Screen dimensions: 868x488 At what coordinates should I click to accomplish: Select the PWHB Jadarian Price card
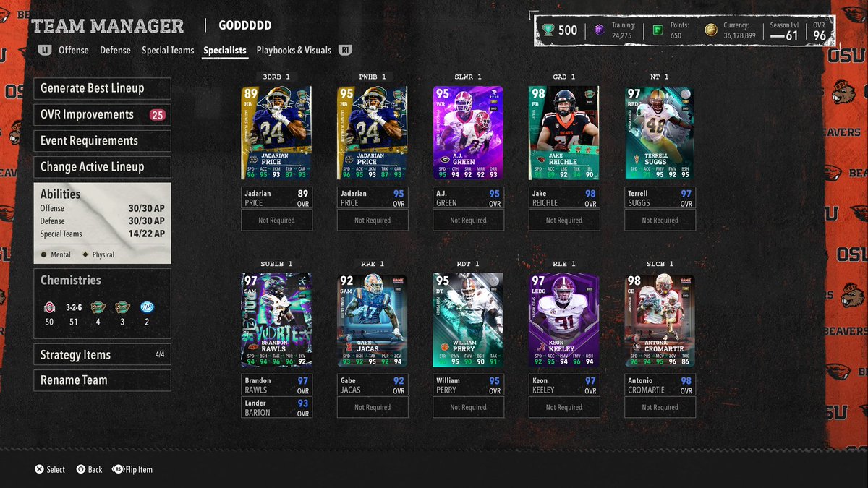pos(373,133)
